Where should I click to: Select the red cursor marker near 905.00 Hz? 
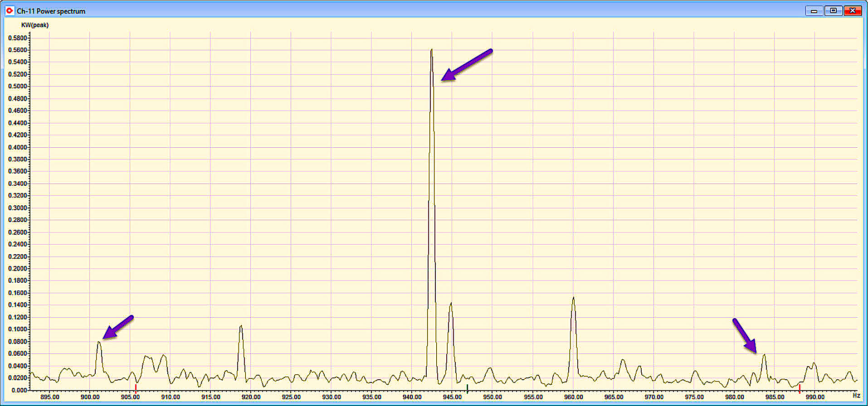point(136,389)
